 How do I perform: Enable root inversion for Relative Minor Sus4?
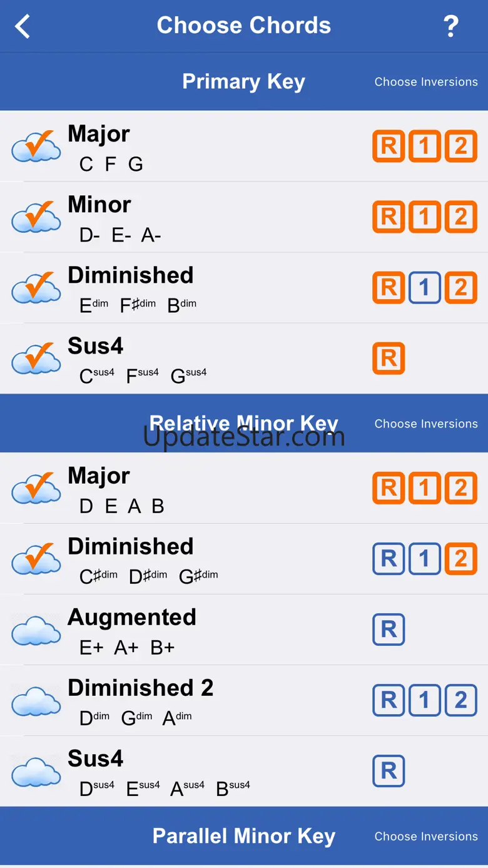click(389, 771)
